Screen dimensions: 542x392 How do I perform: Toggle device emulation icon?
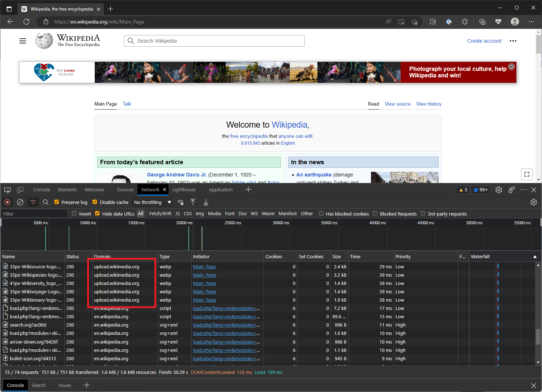click(x=20, y=190)
